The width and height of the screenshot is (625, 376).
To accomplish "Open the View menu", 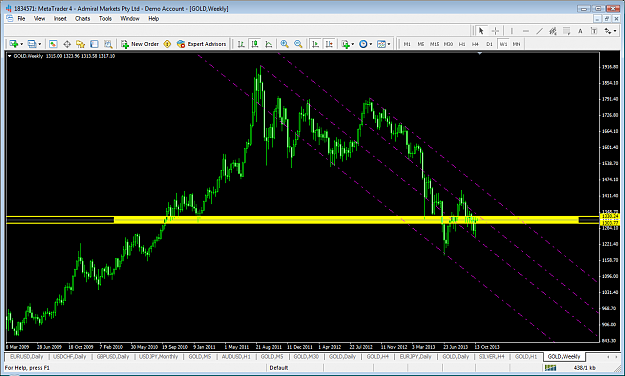I will [x=39, y=18].
